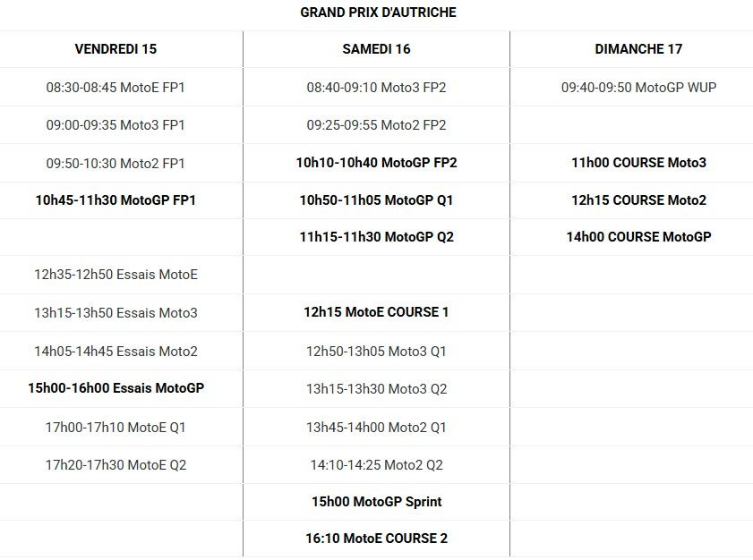Screen dimensions: 753x560
Task: Select the SAMEDI 16 column header
Action: click(x=376, y=49)
